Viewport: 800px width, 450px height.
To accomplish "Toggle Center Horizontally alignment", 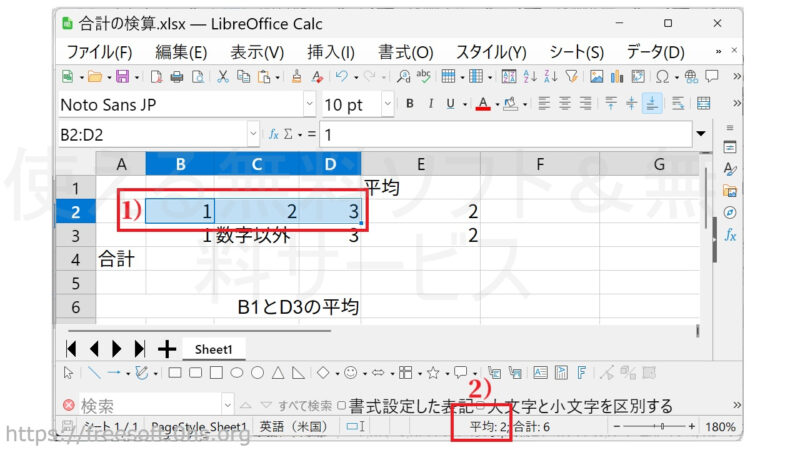I will (565, 104).
